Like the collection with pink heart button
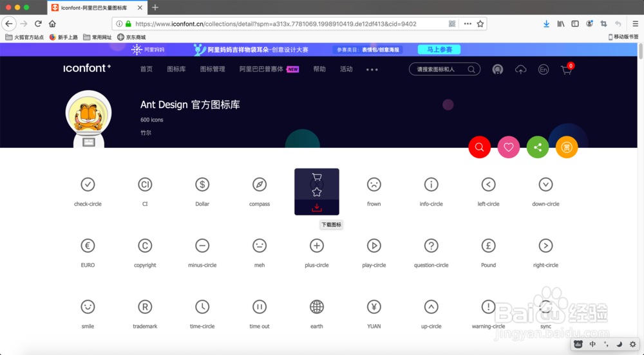This screenshot has height=355, width=644. (509, 147)
